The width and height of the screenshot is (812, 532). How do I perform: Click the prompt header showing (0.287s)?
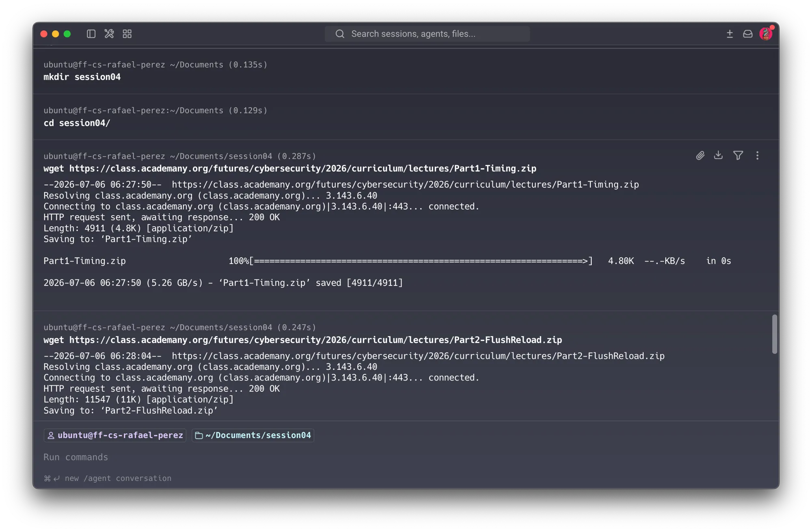coord(180,156)
